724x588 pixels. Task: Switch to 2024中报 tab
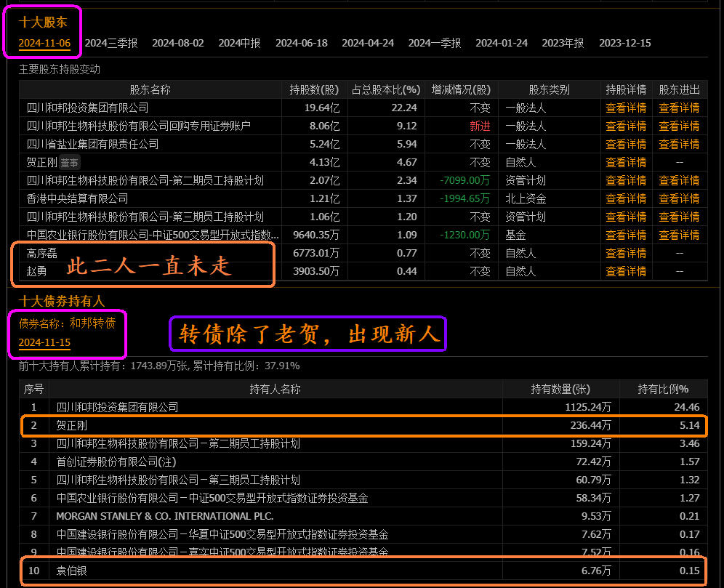(x=239, y=43)
